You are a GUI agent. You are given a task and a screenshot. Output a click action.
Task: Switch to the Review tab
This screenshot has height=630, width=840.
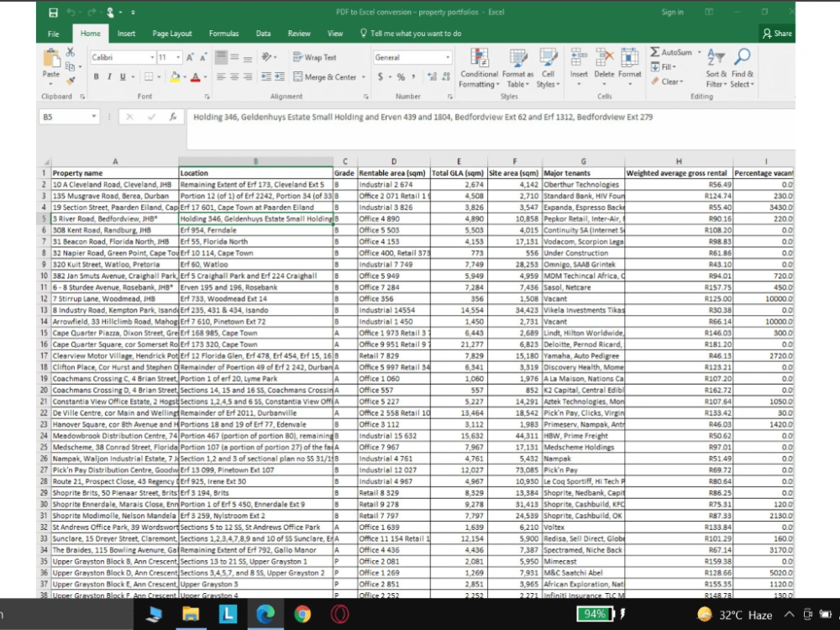(x=299, y=34)
